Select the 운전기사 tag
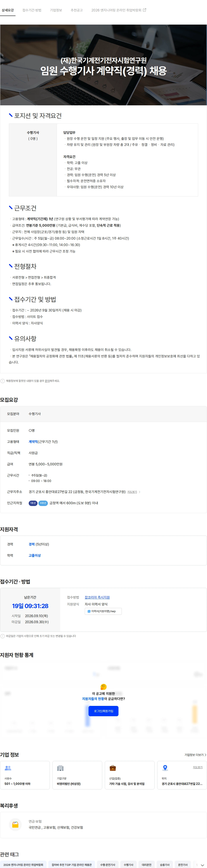Viewport: 207px width, 868px height. 183,865
